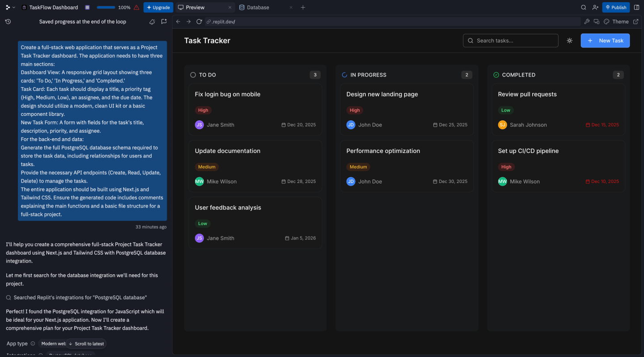The width and height of the screenshot is (644, 357).
Task: Click the Publish button
Action: pos(616,7)
